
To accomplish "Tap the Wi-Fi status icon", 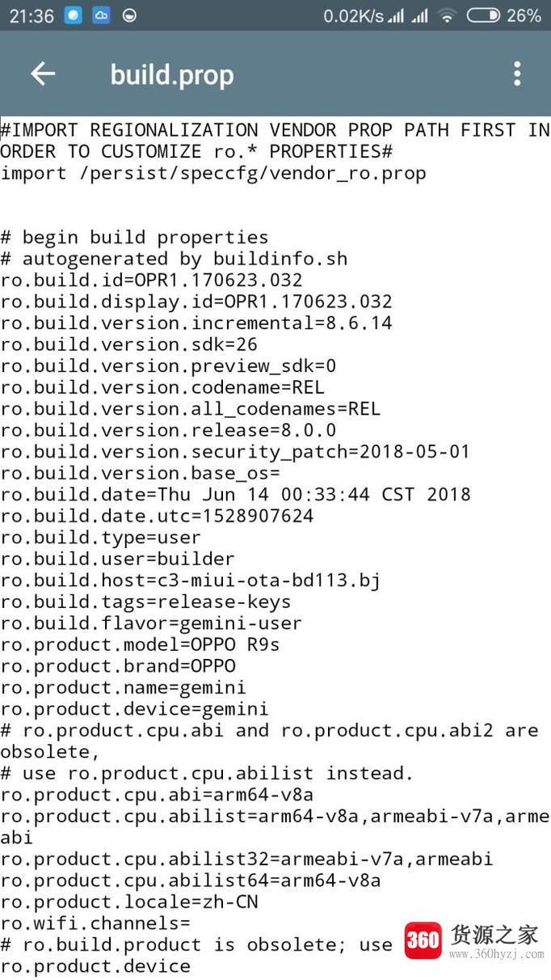I will [x=447, y=15].
